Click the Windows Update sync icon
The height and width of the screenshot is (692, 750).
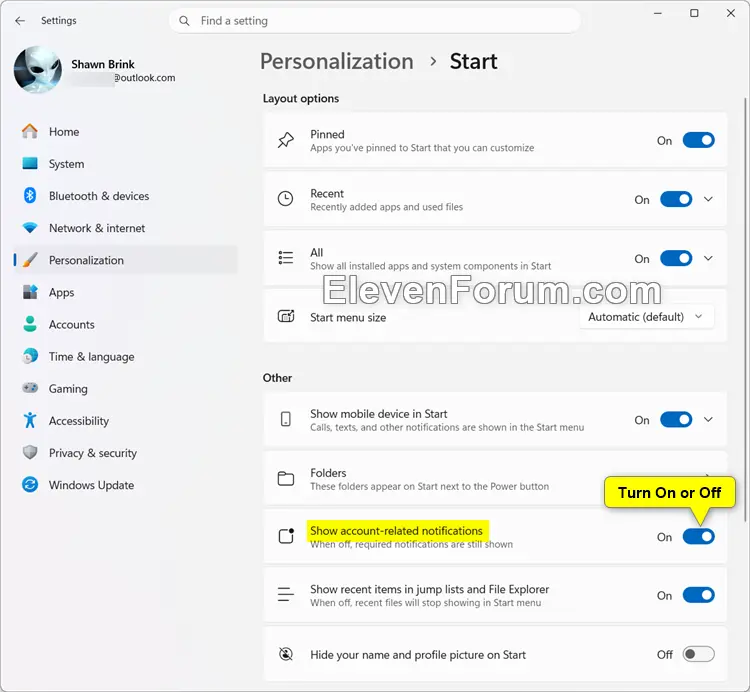(30, 485)
